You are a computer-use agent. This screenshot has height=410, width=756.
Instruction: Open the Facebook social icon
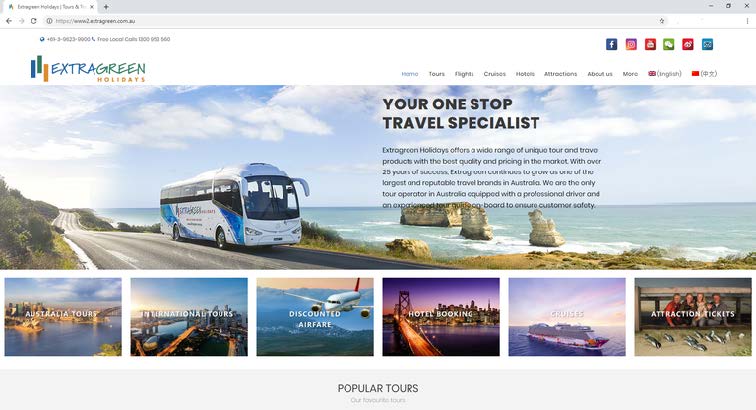point(611,44)
